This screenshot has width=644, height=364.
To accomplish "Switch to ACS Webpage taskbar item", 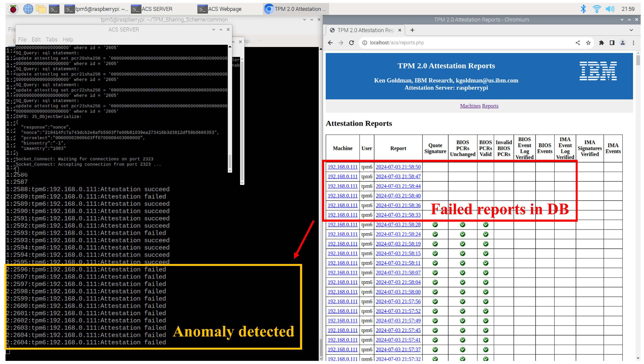I will pyautogui.click(x=220, y=9).
